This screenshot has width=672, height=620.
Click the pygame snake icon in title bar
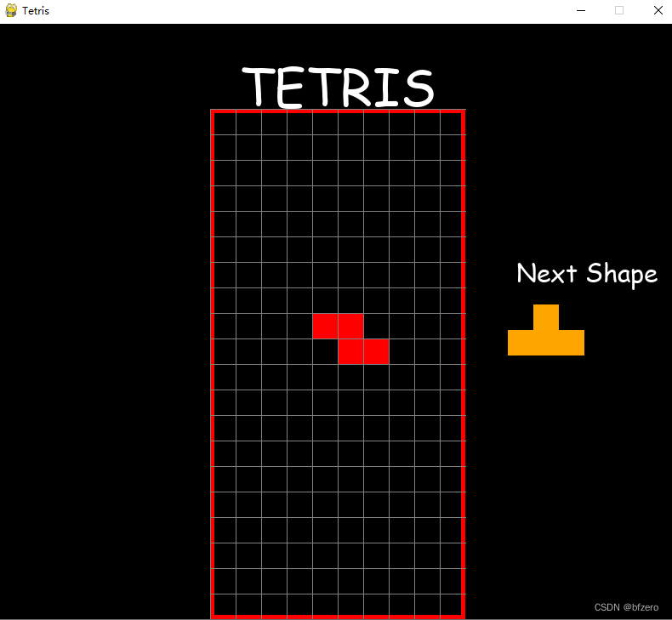[11, 10]
